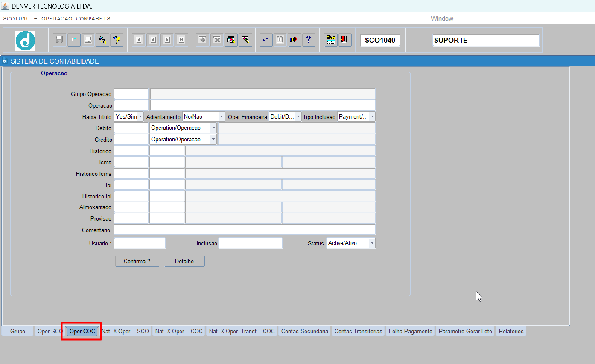Click the Credito code field

click(x=131, y=140)
